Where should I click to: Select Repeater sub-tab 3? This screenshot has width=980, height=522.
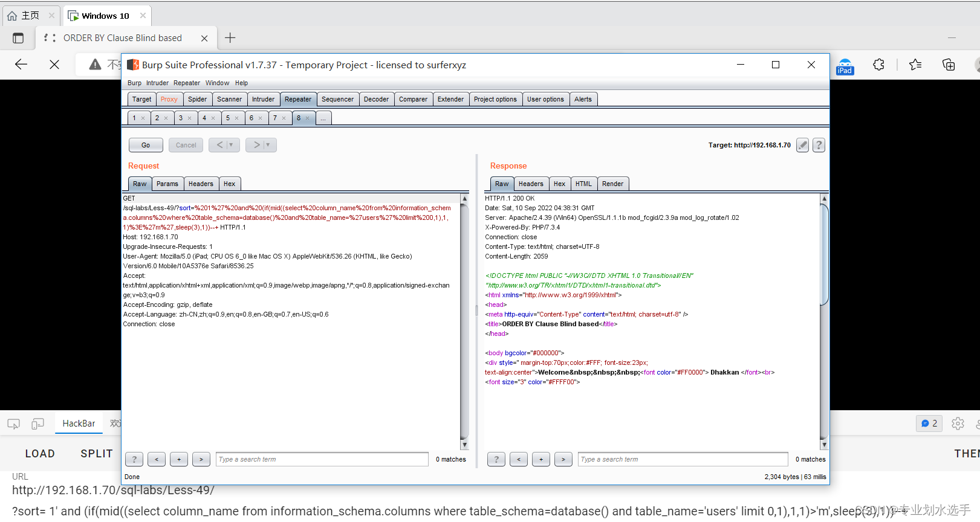(x=181, y=118)
